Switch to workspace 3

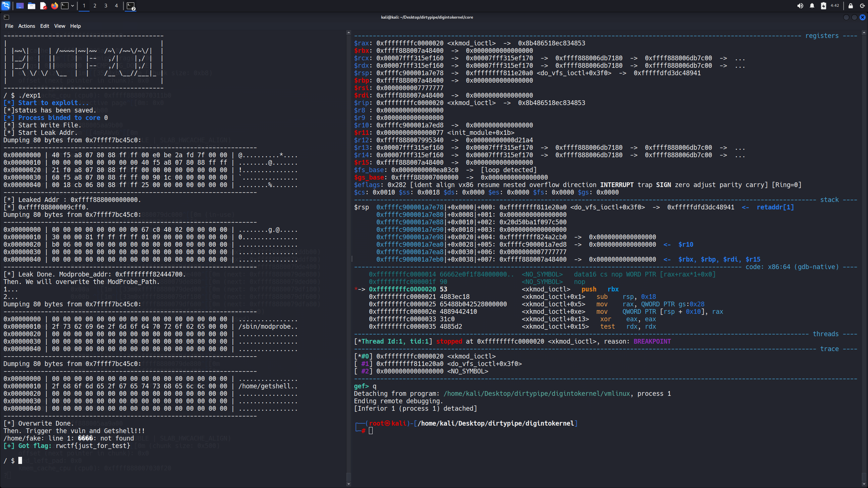106,6
